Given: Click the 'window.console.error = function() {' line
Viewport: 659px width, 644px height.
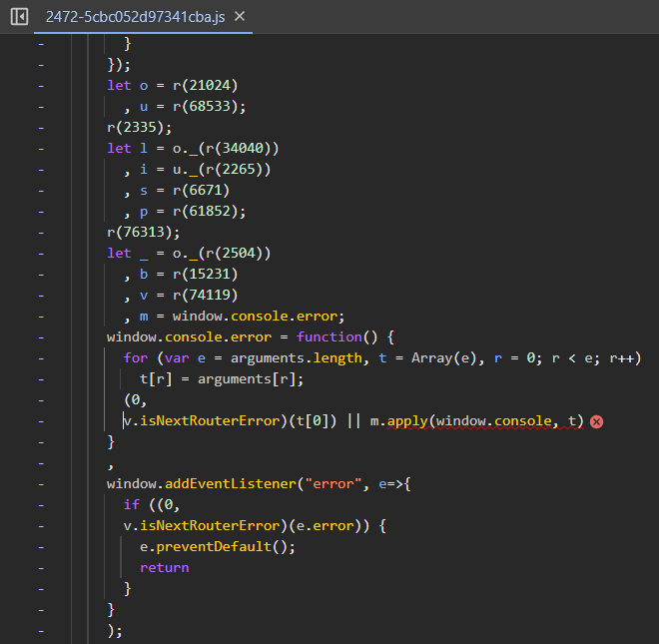Looking at the screenshot, I should coord(251,337).
